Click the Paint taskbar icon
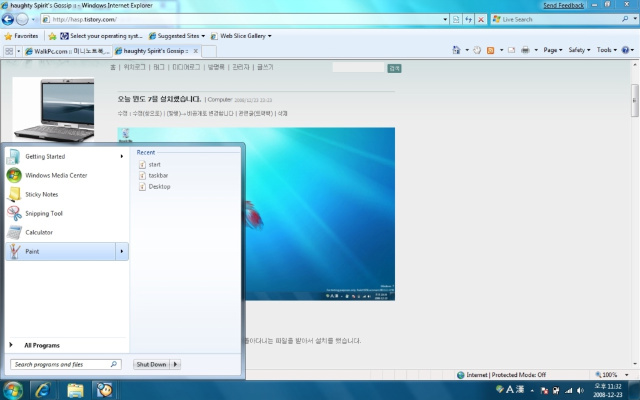This screenshot has width=640, height=400. coord(105,390)
